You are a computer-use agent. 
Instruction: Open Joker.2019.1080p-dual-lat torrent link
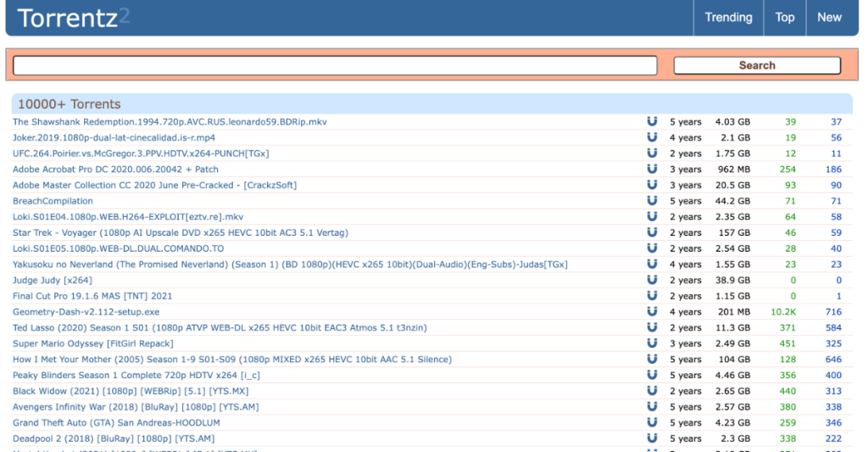pos(114,137)
